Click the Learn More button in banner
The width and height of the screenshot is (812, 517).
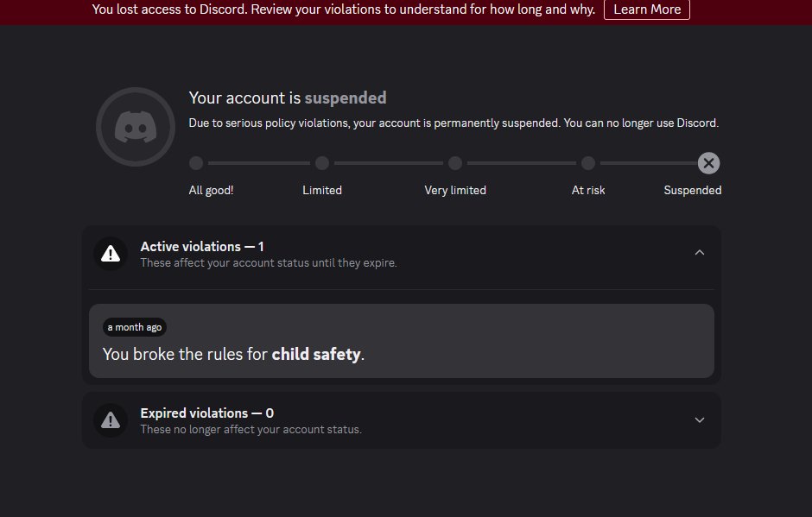(647, 9)
